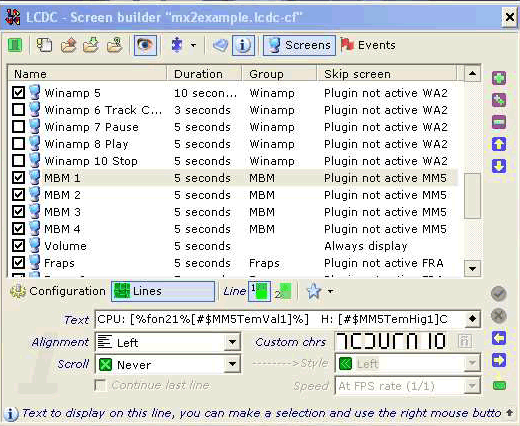Move screen up with yellow up arrow icon

pos(499,144)
